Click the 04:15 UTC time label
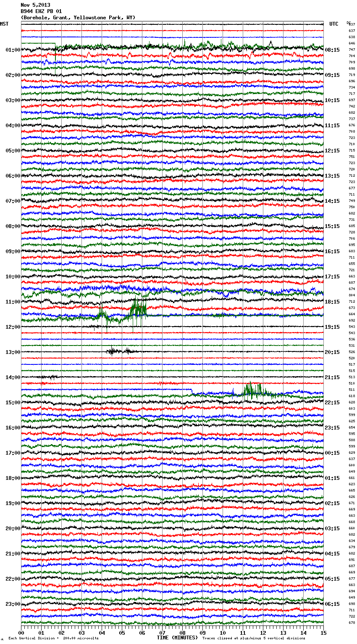 coord(332,554)
